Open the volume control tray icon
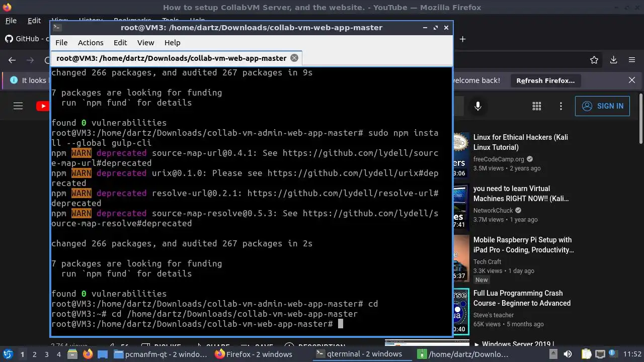Viewport: 644px width, 362px height. (568, 354)
